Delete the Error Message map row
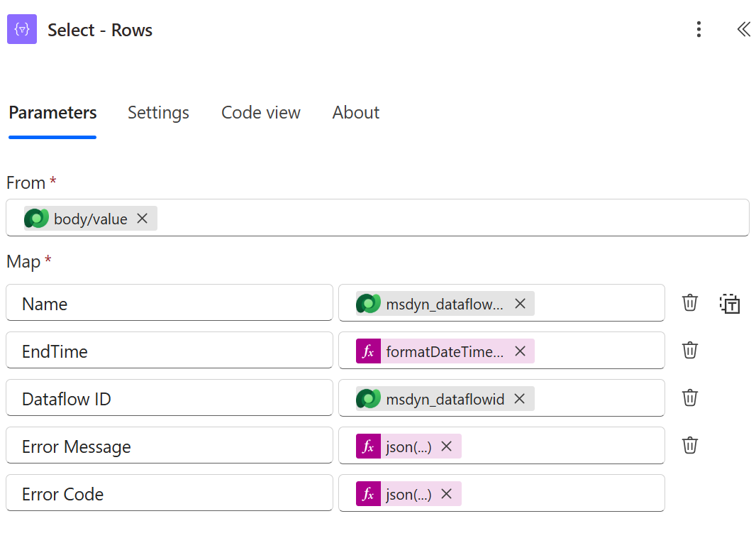 click(690, 445)
